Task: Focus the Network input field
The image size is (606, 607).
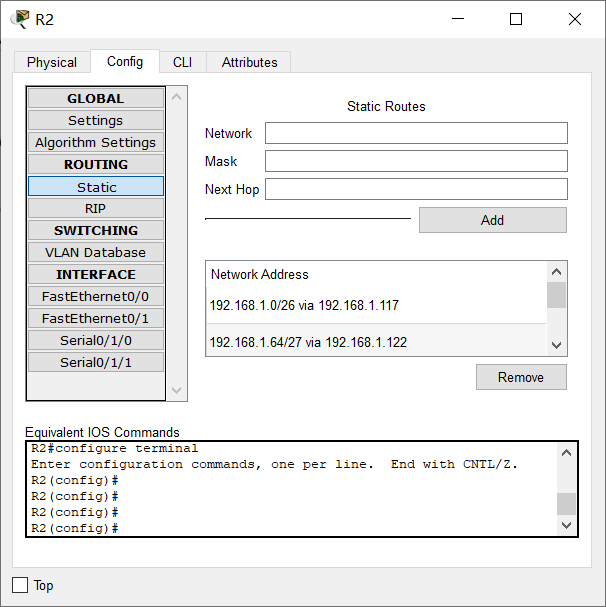Action: click(416, 133)
